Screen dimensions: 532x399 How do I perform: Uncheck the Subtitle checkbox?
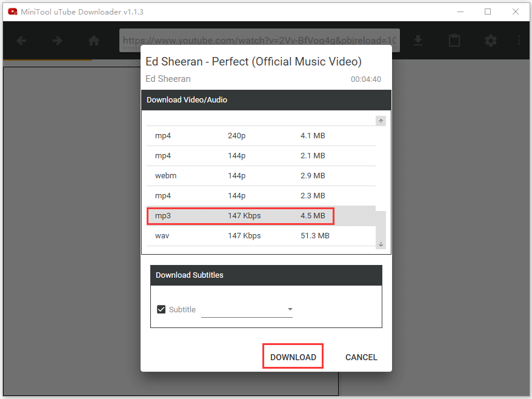pyautogui.click(x=161, y=309)
